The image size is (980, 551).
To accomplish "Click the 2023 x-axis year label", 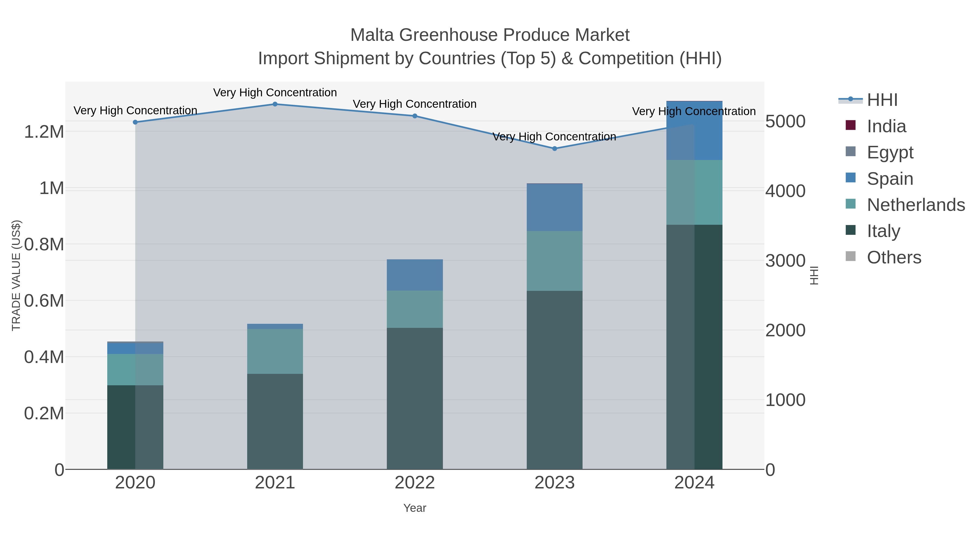I will click(555, 483).
